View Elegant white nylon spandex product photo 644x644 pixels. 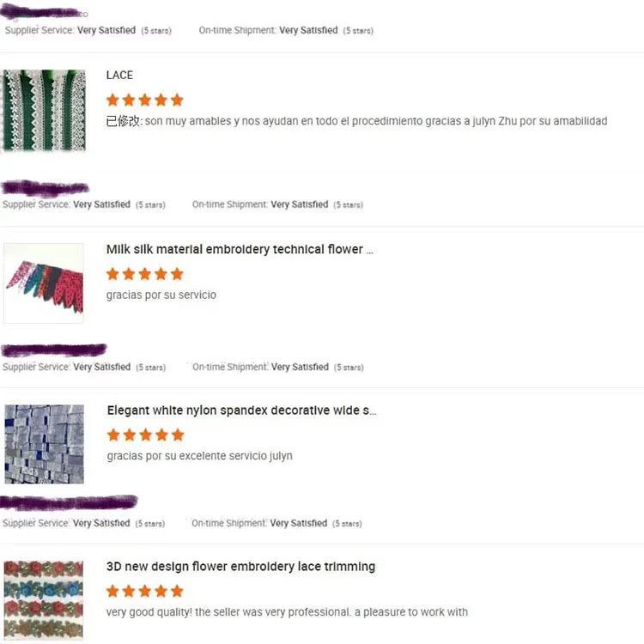click(44, 444)
